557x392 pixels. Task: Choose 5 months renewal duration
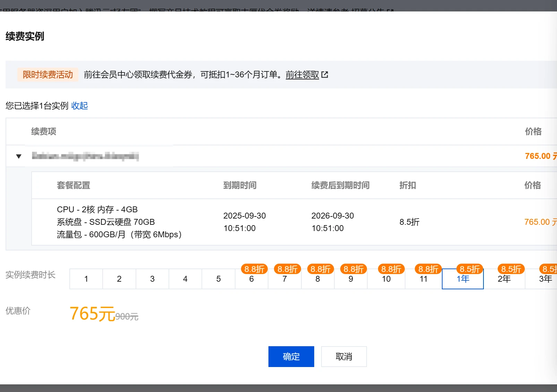[218, 279]
